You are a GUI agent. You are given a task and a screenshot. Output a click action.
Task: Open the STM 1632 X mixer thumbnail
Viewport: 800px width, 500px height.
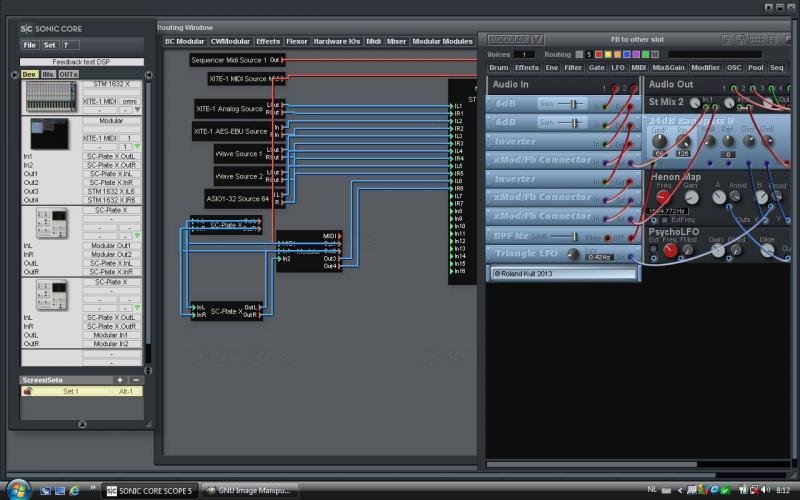(51, 96)
